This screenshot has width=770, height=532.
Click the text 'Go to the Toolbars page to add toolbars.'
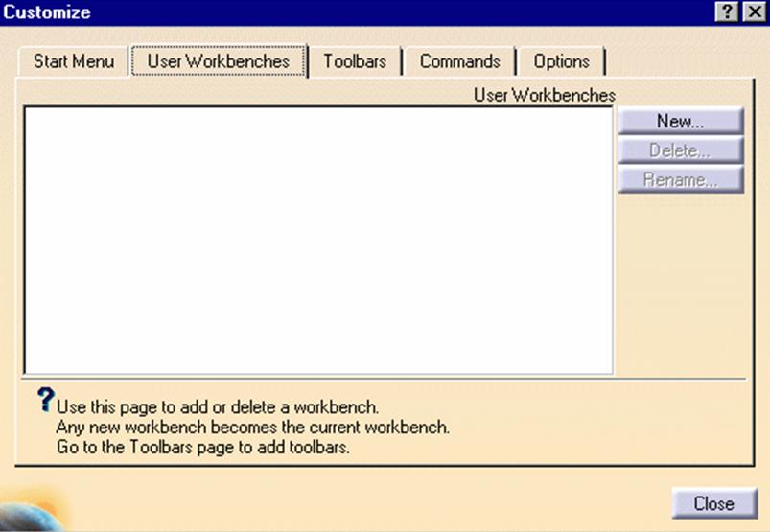coord(203,447)
